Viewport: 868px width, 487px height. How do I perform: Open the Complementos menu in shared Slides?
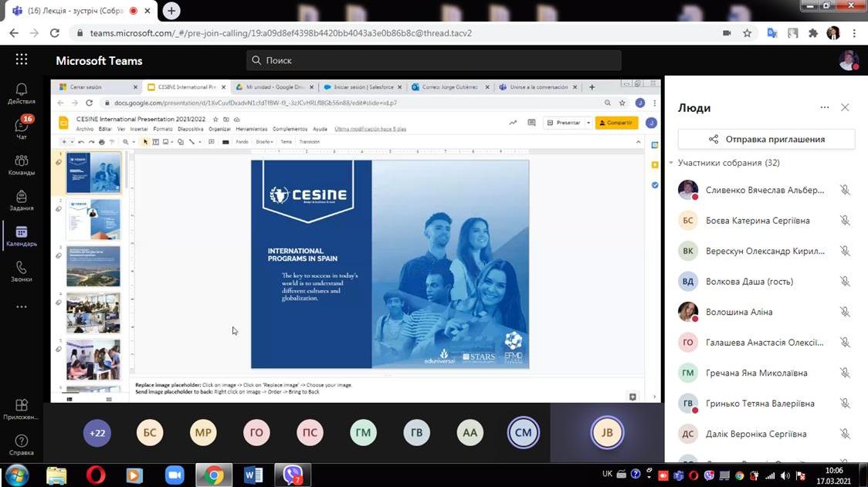[290, 129]
